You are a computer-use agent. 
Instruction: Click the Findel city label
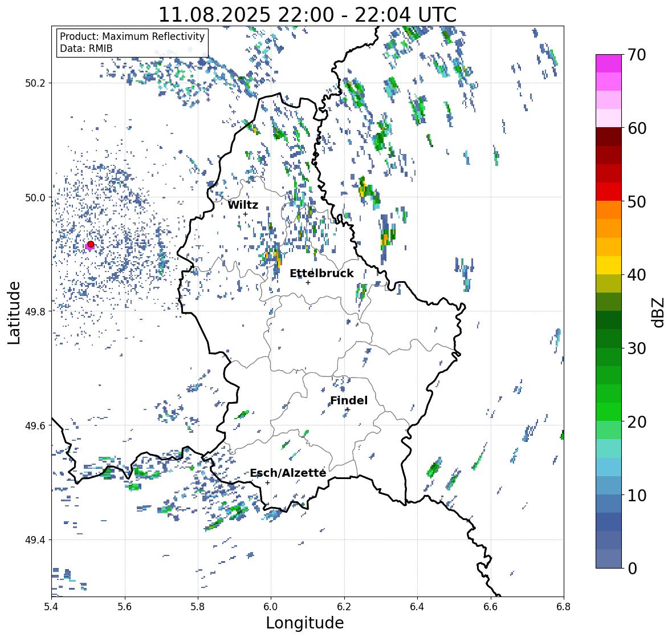tap(349, 400)
